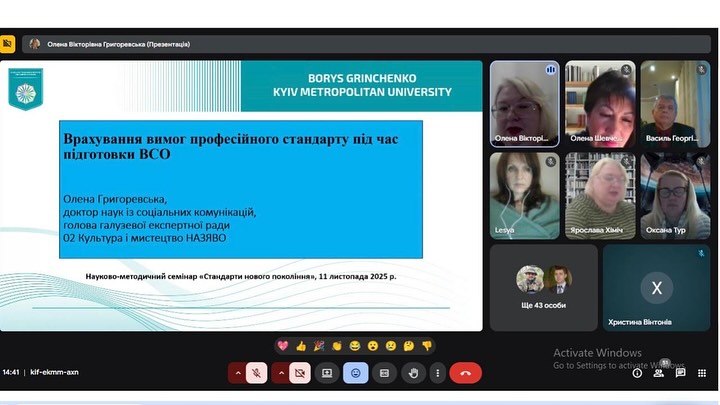This screenshot has width=720, height=405.
Task: Click the Lesya participant video tile
Action: (x=524, y=194)
